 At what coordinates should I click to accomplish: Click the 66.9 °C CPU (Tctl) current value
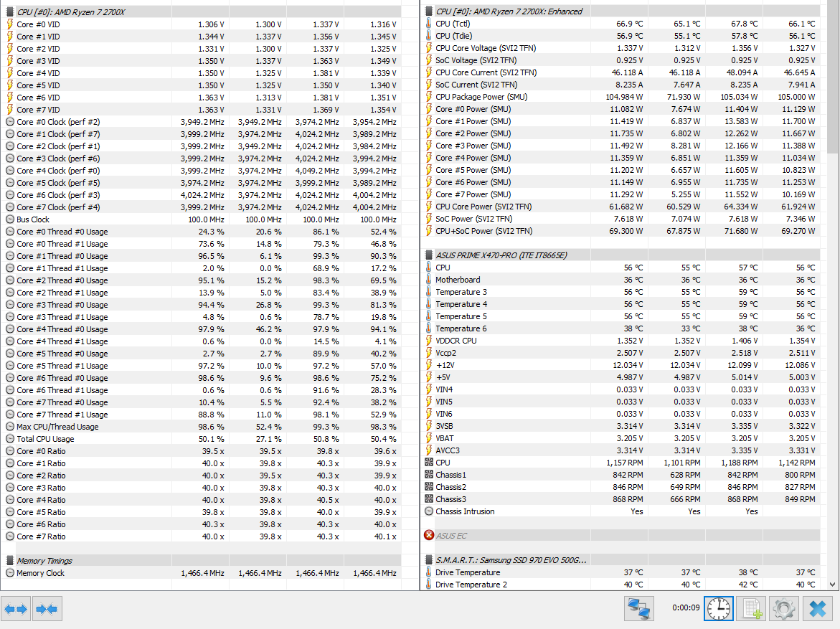tap(630, 23)
